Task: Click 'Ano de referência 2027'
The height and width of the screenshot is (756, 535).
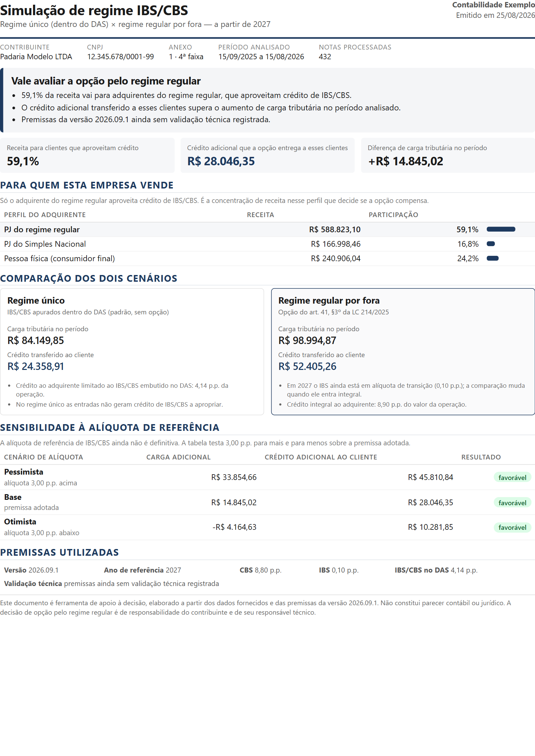Action: [143, 570]
